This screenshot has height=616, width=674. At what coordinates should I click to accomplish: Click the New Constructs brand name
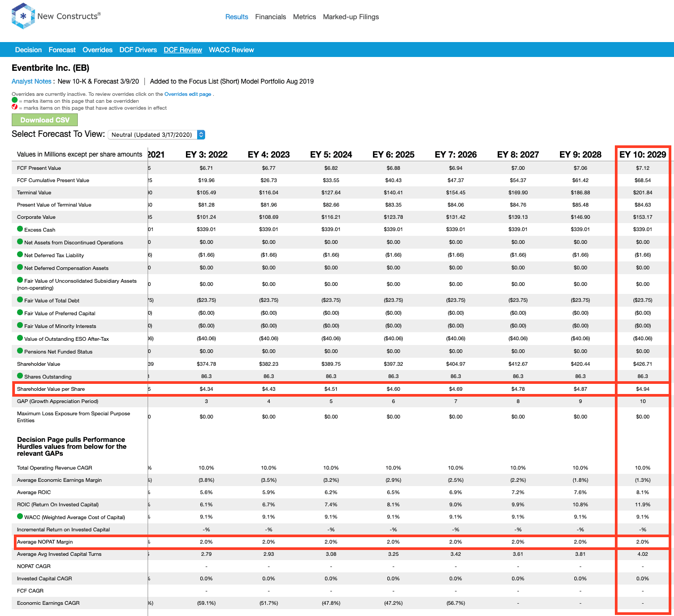click(x=69, y=17)
